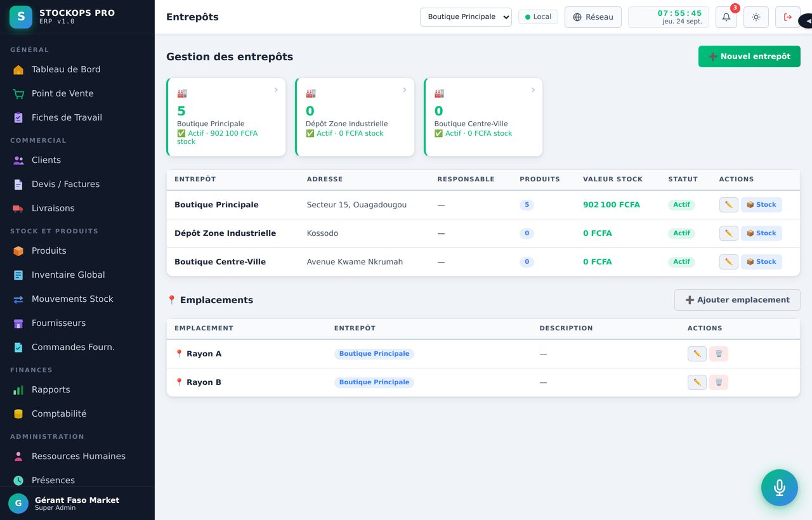Open Devis / Factures page
This screenshot has height=520, width=812.
tap(77, 185)
